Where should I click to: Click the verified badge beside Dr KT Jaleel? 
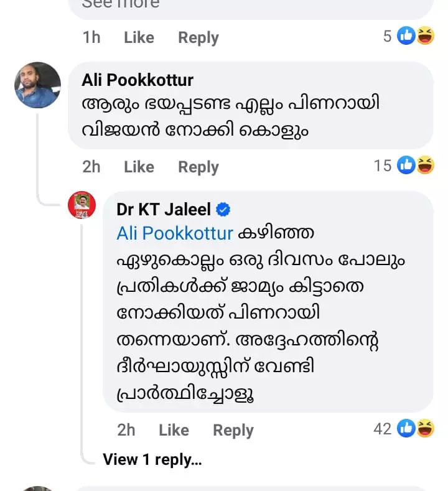(223, 210)
